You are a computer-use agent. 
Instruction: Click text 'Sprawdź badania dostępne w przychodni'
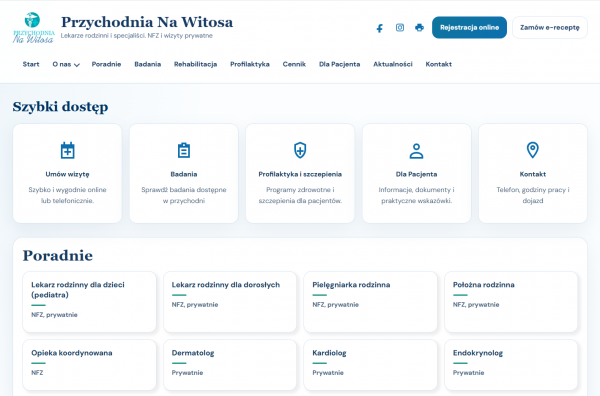pos(184,195)
